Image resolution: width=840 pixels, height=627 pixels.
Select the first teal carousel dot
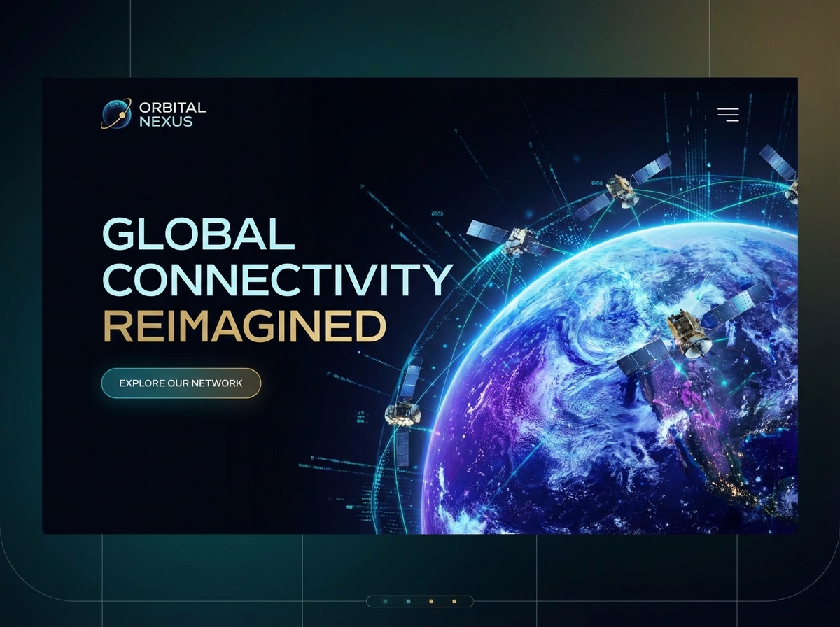pos(385,601)
